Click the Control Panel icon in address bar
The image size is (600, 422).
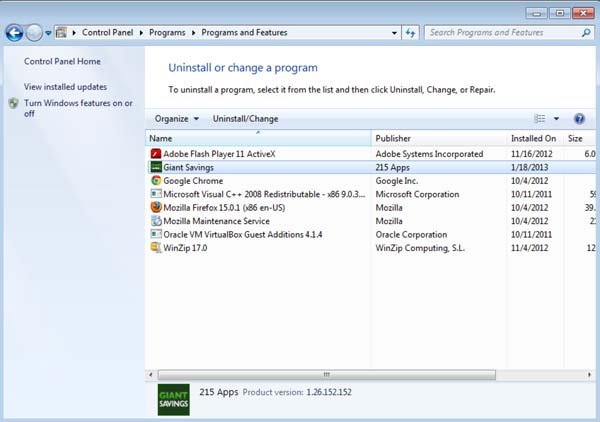point(61,33)
